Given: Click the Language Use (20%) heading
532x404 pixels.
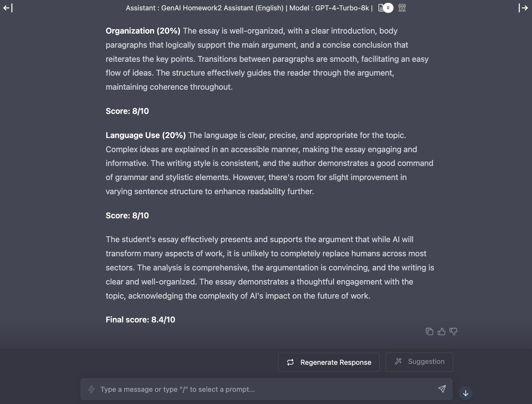Looking at the screenshot, I should pyautogui.click(x=146, y=135).
